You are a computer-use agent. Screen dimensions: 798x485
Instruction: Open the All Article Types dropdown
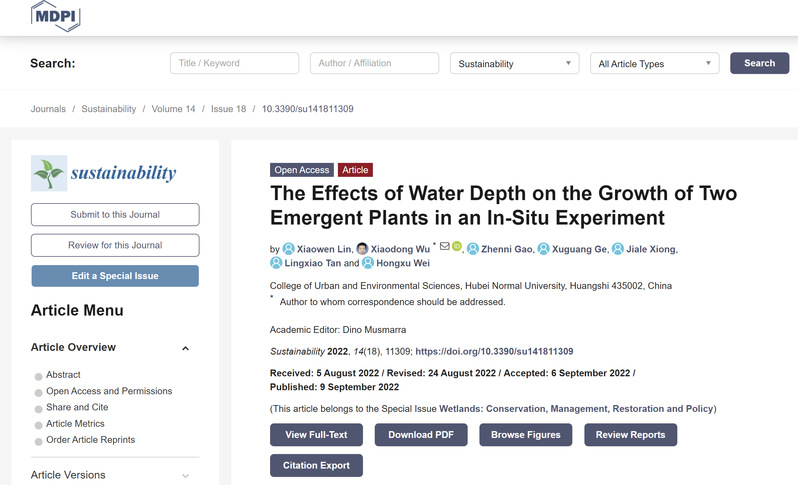point(654,63)
